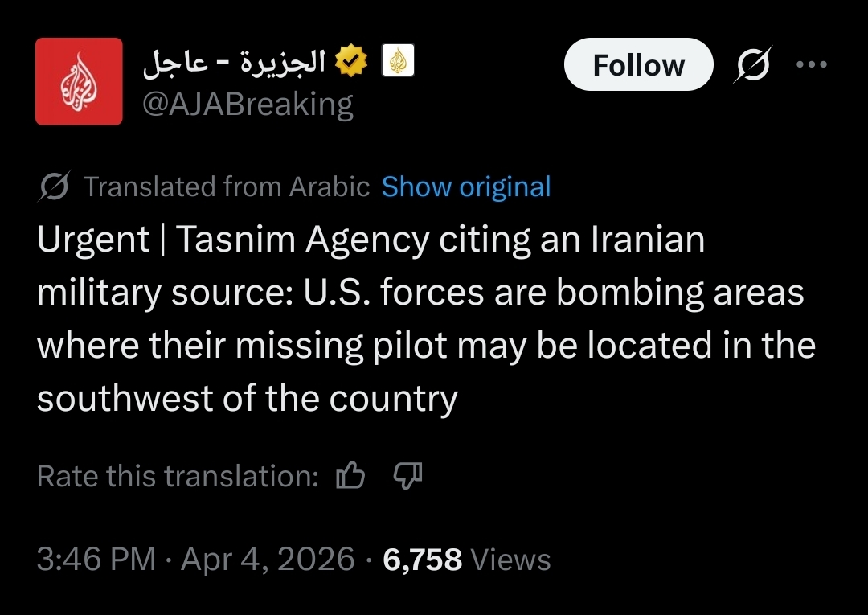The image size is (868, 615).
Task: Click the Arabic account display name
Action: [234, 61]
